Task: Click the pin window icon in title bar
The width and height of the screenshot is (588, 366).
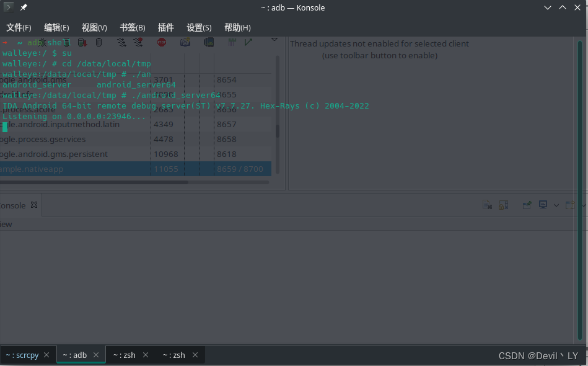Action: (x=24, y=7)
